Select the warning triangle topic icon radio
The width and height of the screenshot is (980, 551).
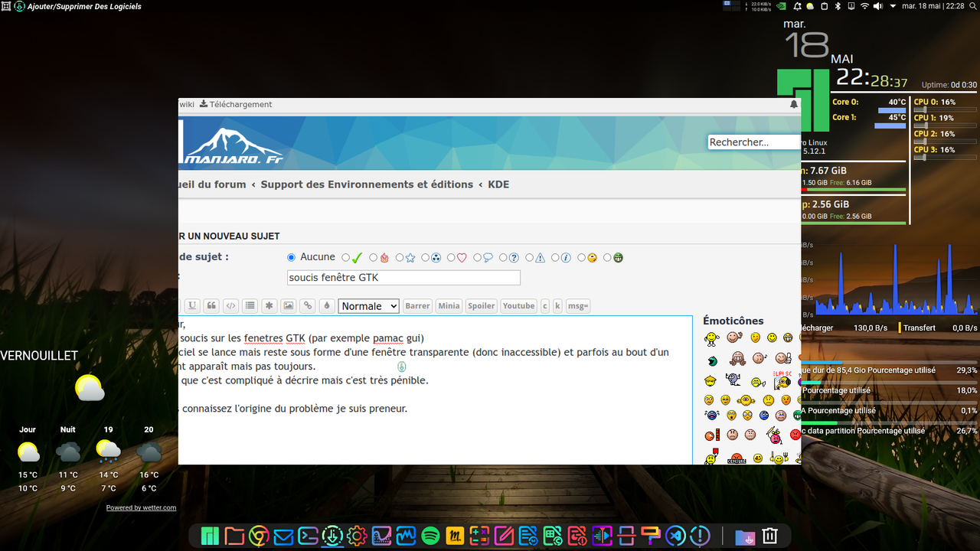point(530,258)
